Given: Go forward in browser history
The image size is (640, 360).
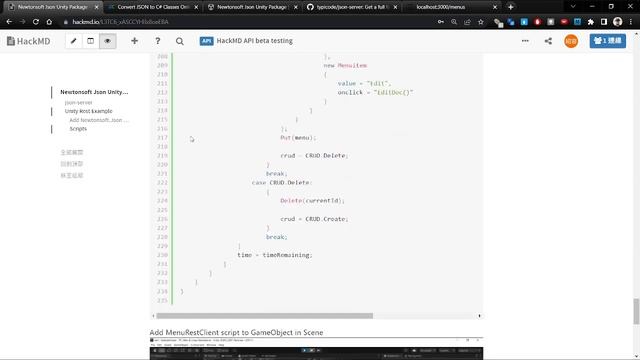Looking at the screenshot, I should [22, 22].
